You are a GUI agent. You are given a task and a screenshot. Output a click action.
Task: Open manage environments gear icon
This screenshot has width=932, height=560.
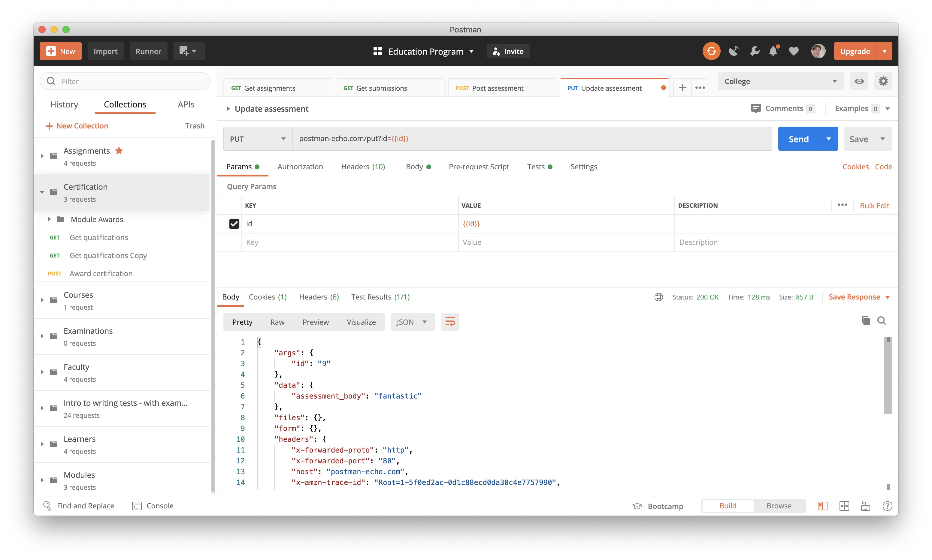click(883, 81)
